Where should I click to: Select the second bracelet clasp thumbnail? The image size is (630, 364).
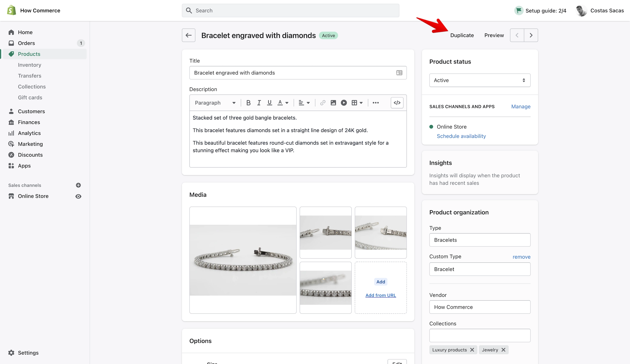click(325, 233)
